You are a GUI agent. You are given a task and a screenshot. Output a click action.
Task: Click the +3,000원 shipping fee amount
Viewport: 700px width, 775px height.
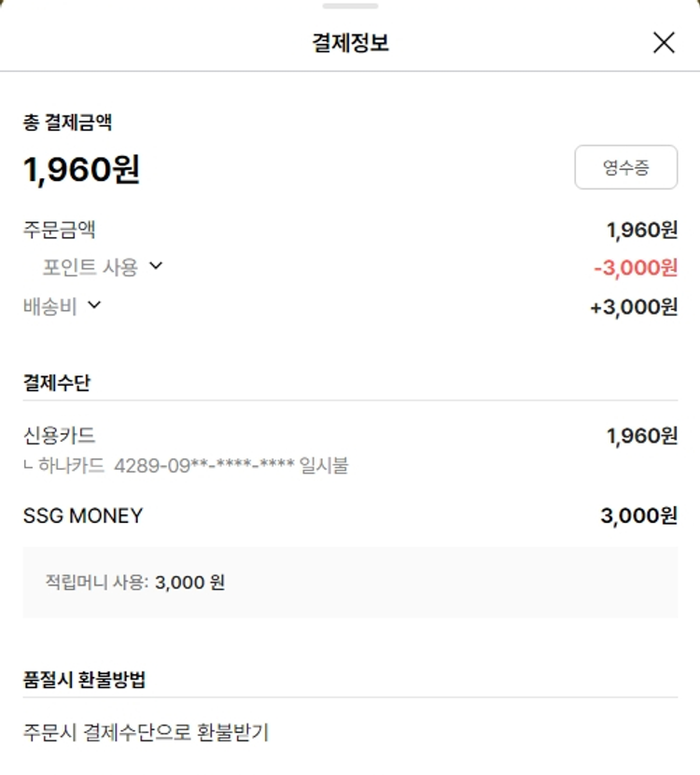click(x=634, y=307)
